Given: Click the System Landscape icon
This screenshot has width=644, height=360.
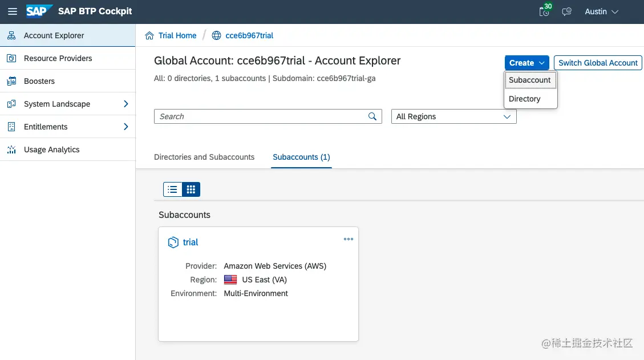Looking at the screenshot, I should pos(11,104).
